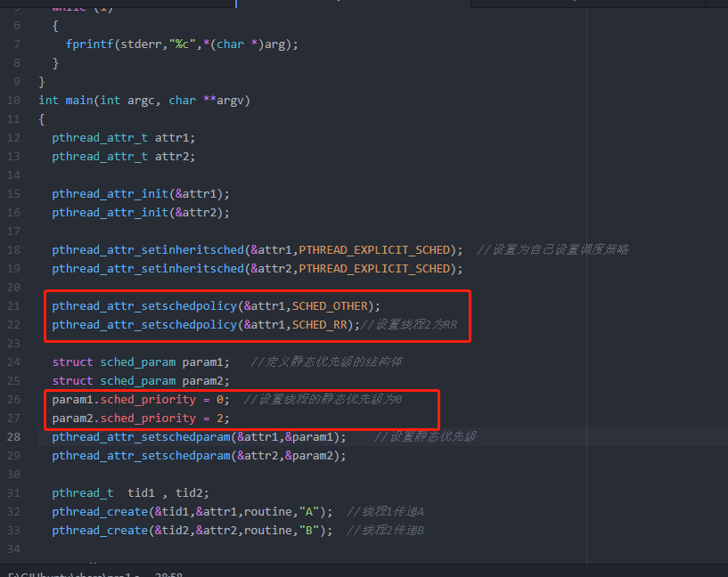Viewport: 728px width, 577px height.
Task: Click PTHREAD_EXPLICIT_SCHED on line 18
Action: click(x=374, y=250)
